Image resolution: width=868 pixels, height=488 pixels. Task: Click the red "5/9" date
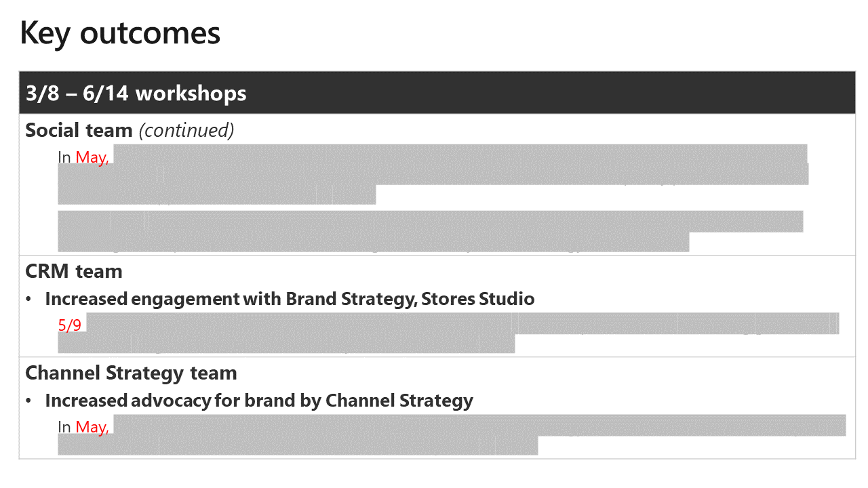pos(70,325)
